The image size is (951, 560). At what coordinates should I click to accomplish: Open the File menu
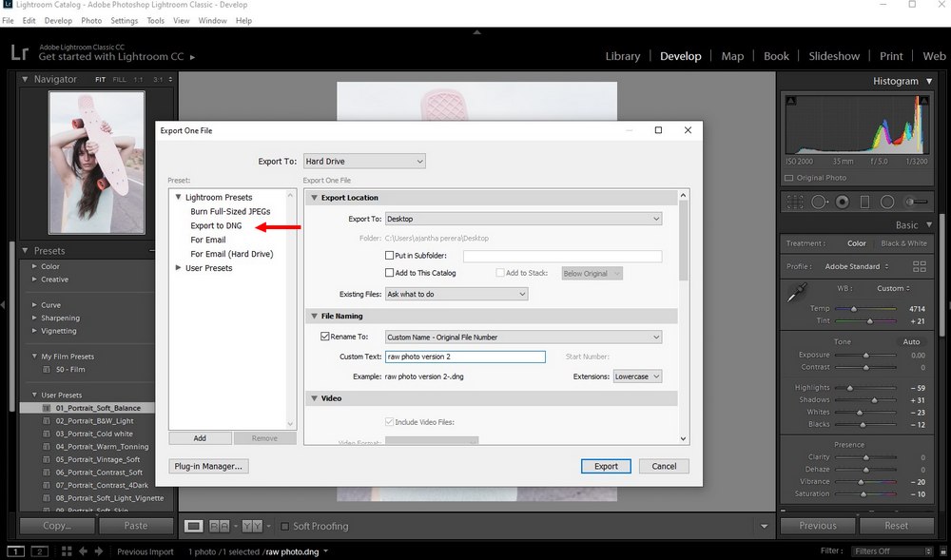click(8, 21)
